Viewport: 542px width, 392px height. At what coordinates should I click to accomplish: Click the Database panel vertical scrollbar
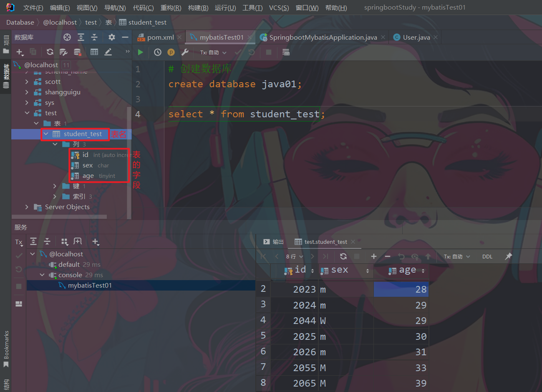coord(129,163)
